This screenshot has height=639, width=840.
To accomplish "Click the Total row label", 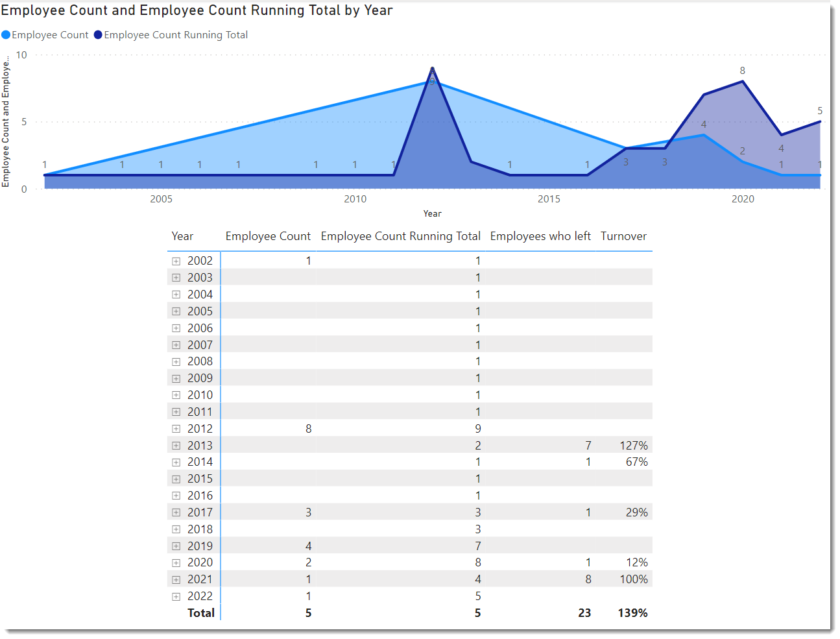I will click(201, 613).
